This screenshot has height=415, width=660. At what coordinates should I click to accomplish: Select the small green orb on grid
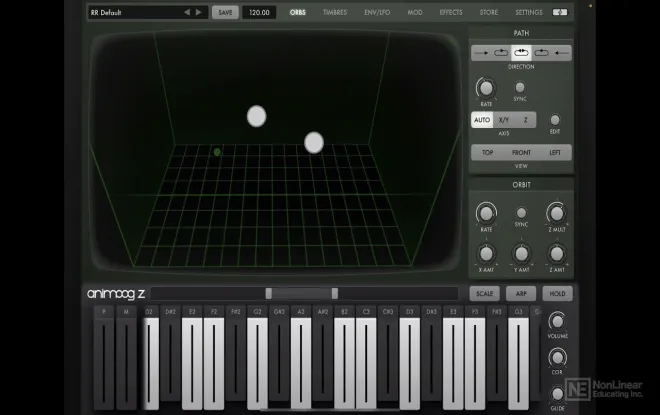point(217,152)
